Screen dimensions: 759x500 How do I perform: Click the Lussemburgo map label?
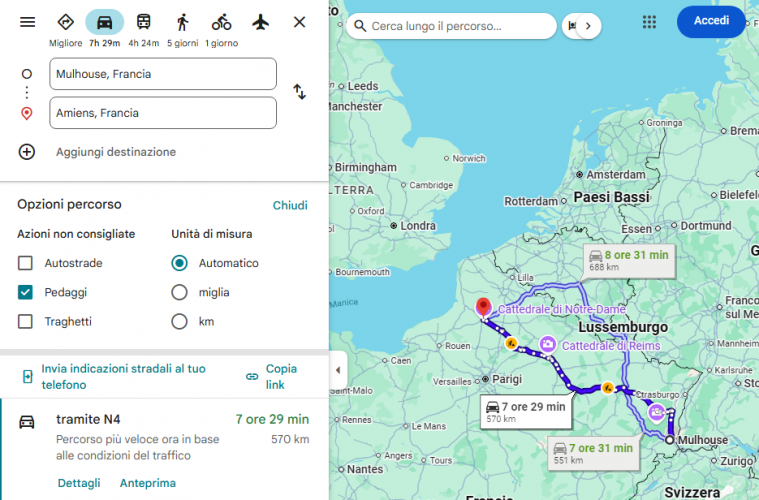(623, 327)
